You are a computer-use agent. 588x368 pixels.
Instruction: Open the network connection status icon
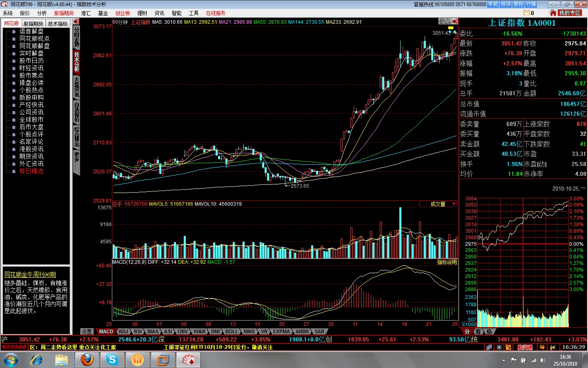[489, 347]
